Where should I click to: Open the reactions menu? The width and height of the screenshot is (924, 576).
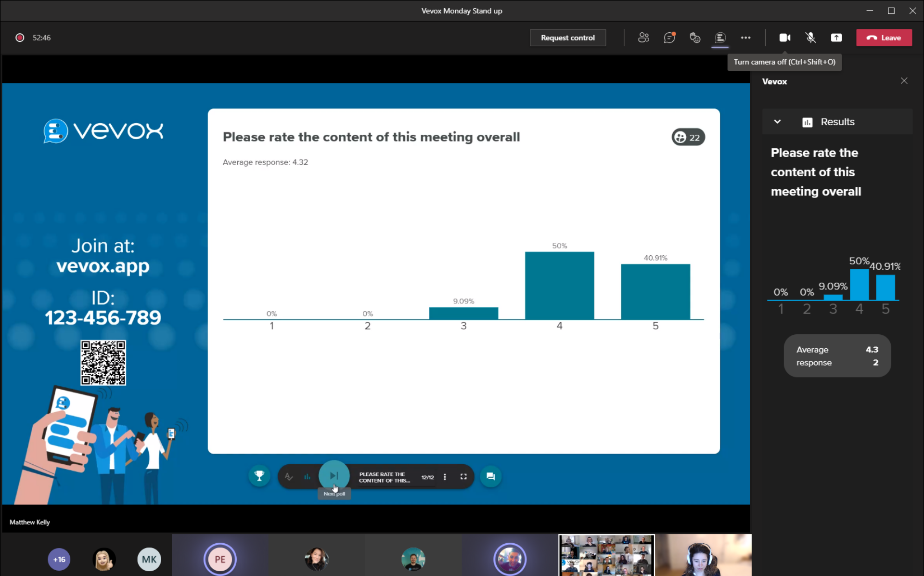click(694, 38)
